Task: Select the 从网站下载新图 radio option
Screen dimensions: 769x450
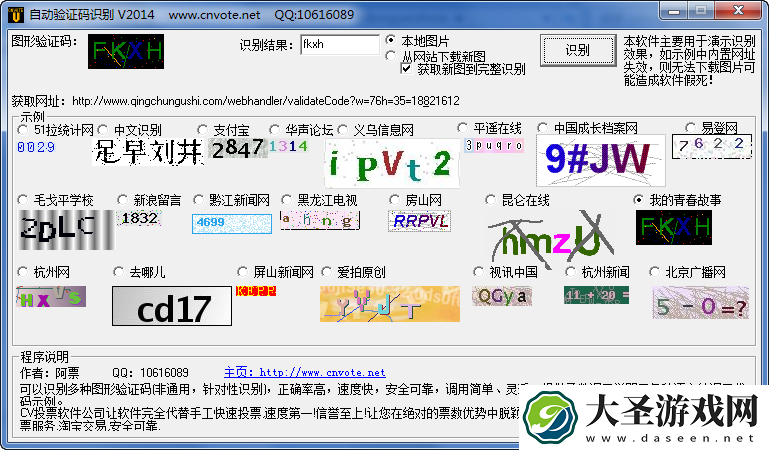Action: [391, 56]
